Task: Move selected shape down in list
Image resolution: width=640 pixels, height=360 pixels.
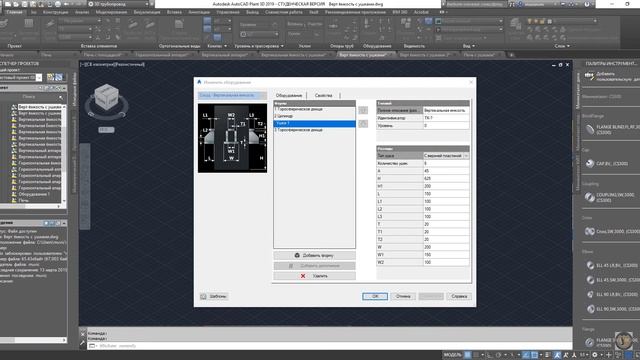Action: pyautogui.click(x=363, y=124)
